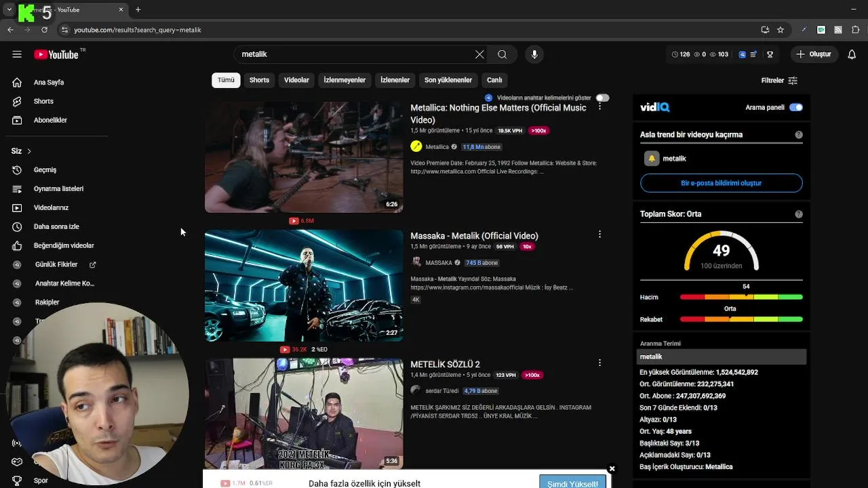
Task: Open Rakipler competitors tool
Action: [x=47, y=302]
